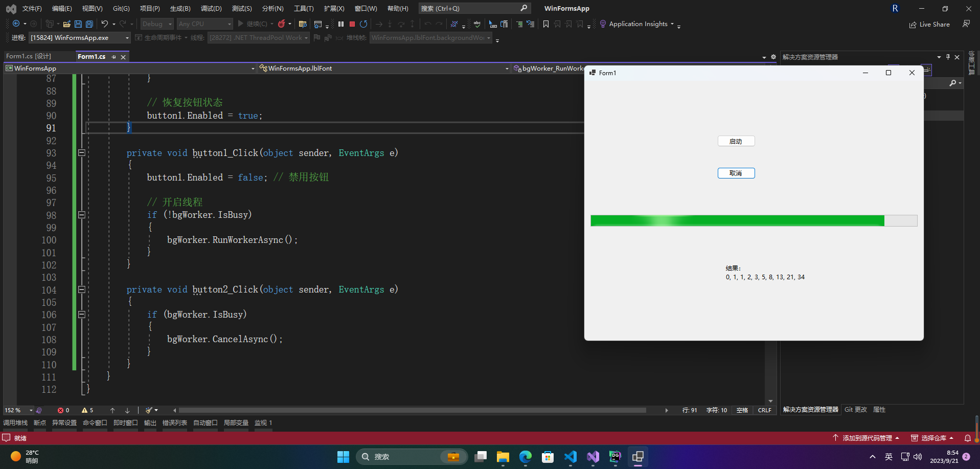Click the green progress bar in Form1

pyautogui.click(x=754, y=220)
